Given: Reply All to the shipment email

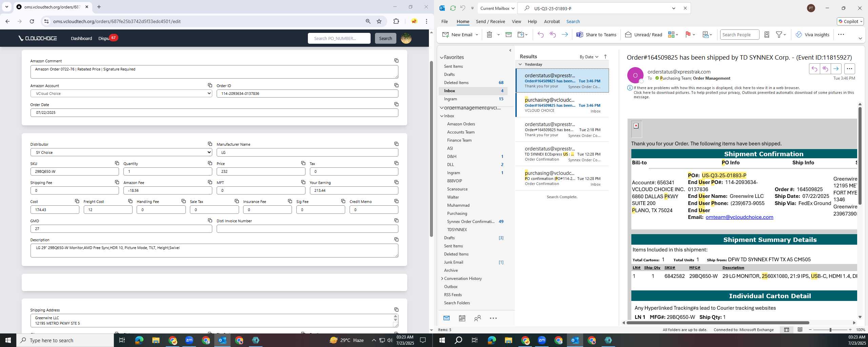Looking at the screenshot, I should coord(553,35).
